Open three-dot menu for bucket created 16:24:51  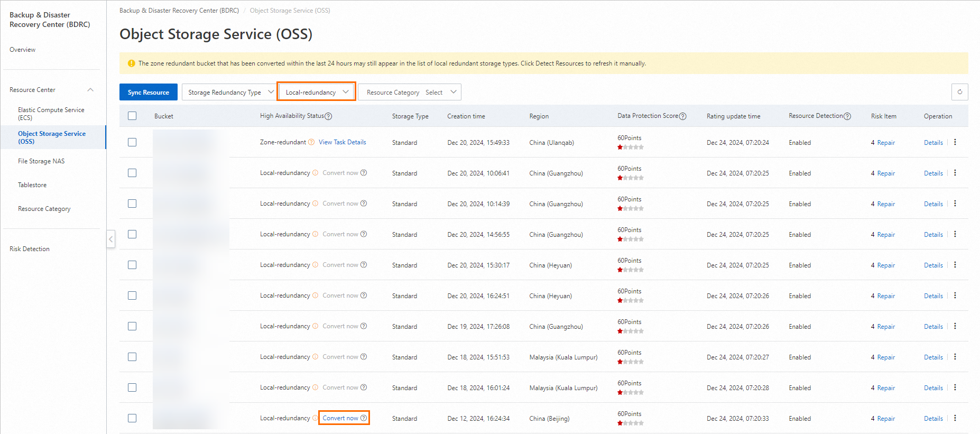coord(955,296)
